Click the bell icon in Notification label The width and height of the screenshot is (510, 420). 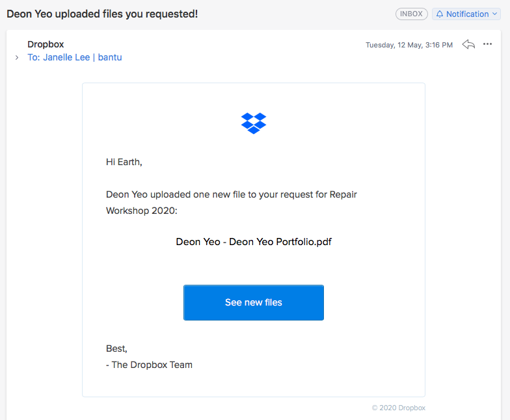coord(440,14)
